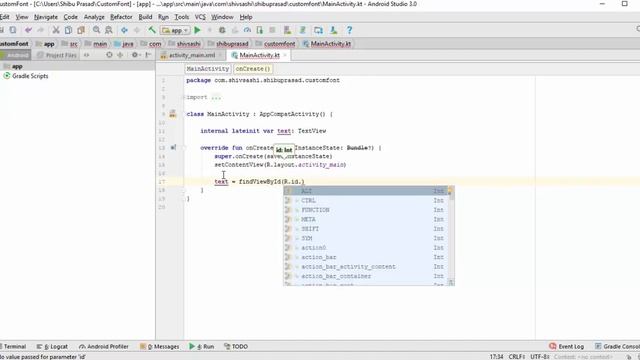Click the Forward navigation arrow
This screenshot has width=640, height=360.
tap(137, 30)
